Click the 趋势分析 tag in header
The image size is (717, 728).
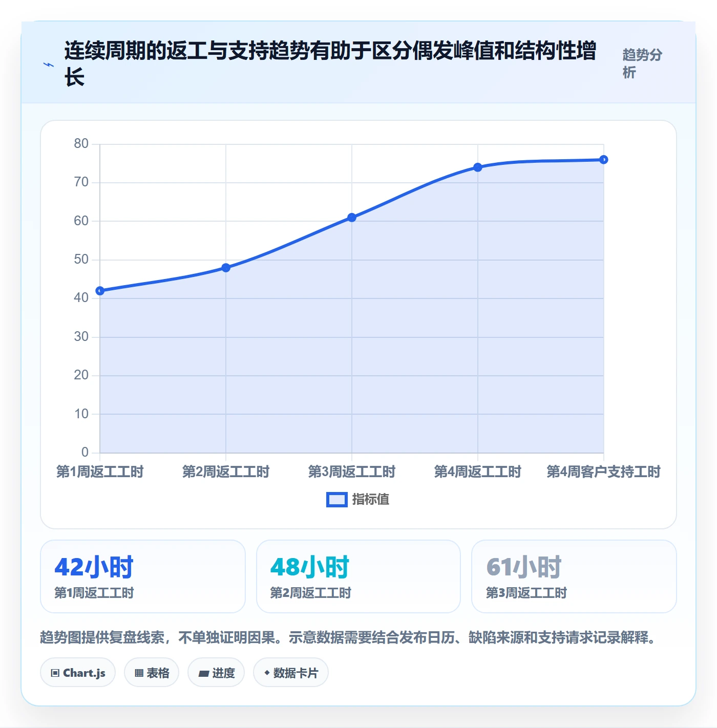[642, 63]
